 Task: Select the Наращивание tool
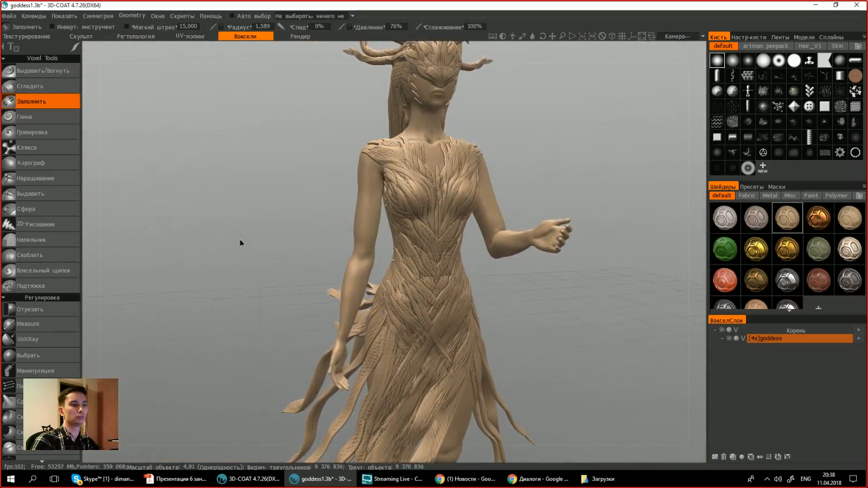click(41, 178)
